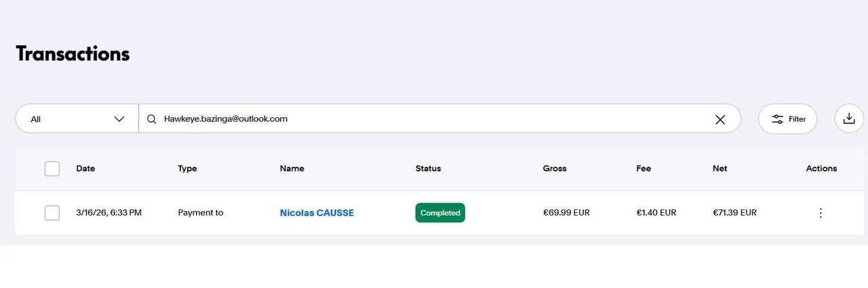
Task: Focus the search box containing Hawkeye.bazinga@outlook.com
Action: [434, 119]
